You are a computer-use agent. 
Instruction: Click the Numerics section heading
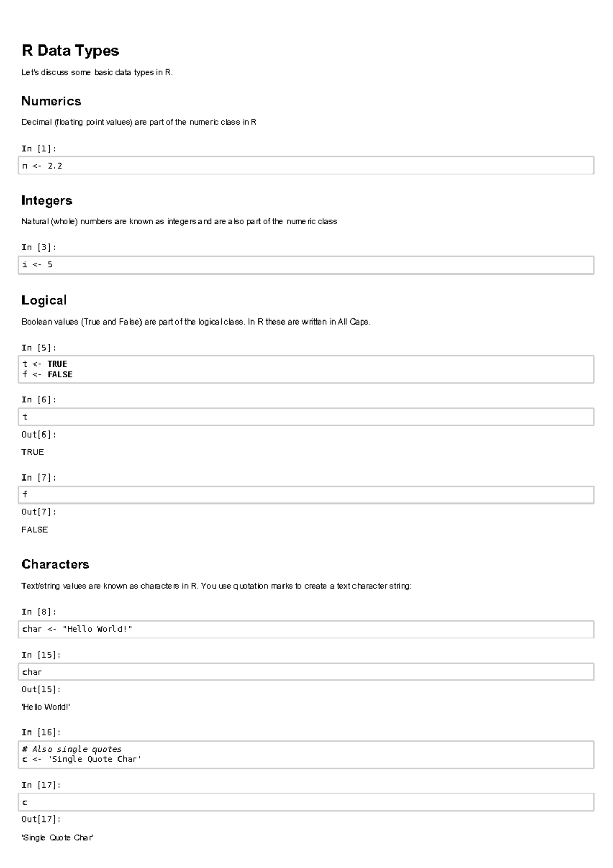click(51, 101)
